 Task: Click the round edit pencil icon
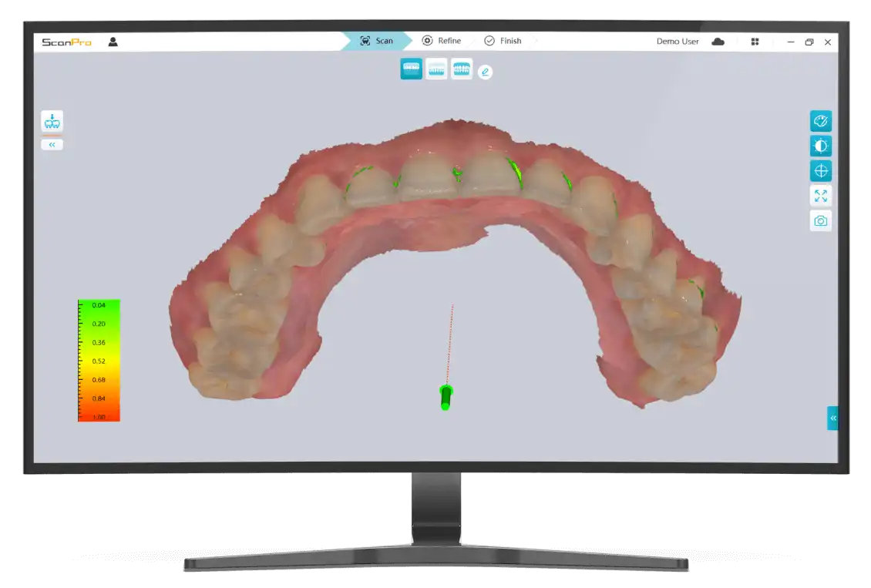pos(485,72)
